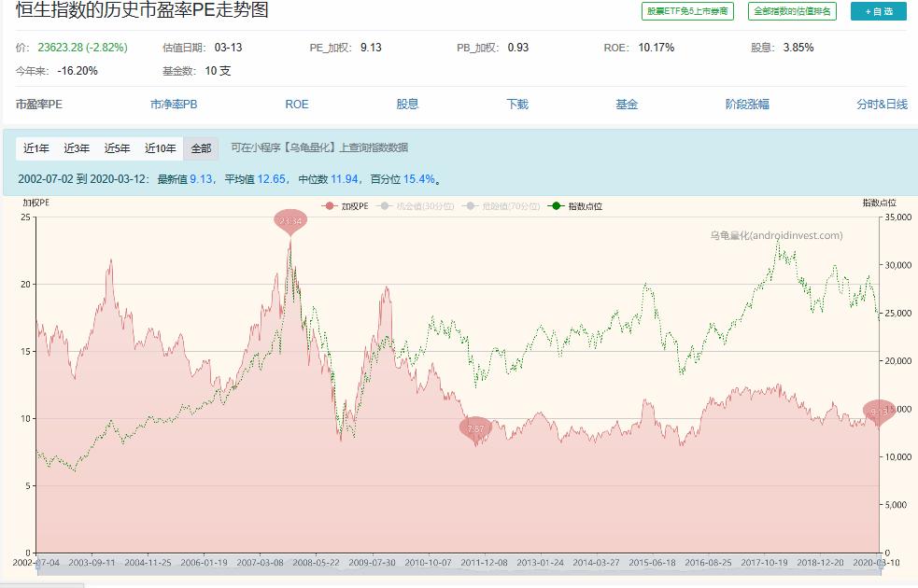Click the 2008-05-22 x-axis date label

pyautogui.click(x=316, y=562)
